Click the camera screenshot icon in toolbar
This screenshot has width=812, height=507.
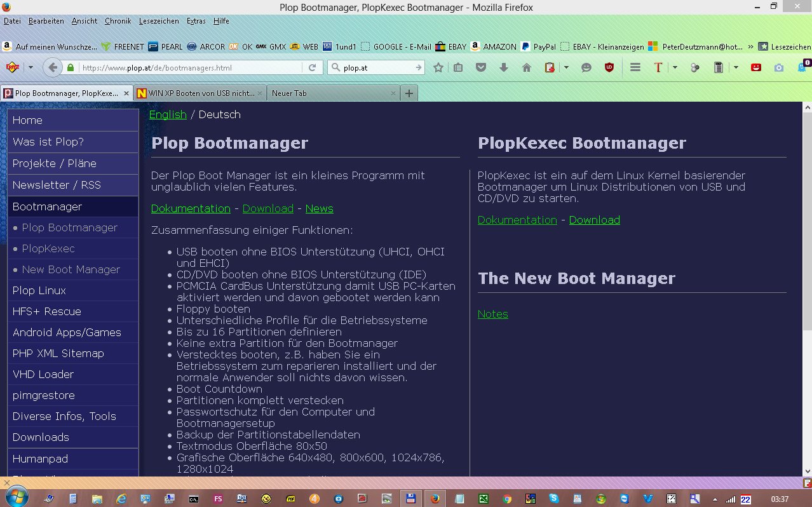[x=779, y=67]
